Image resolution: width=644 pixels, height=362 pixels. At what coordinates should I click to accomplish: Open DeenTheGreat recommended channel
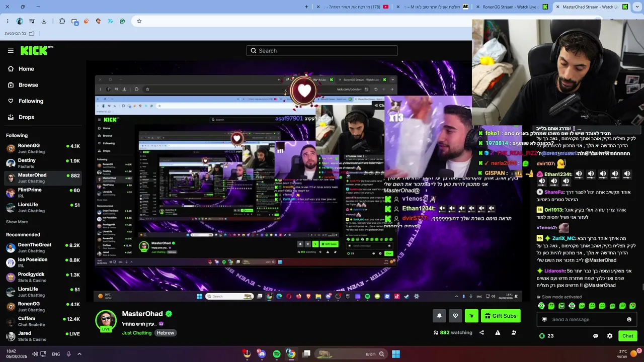point(43,247)
